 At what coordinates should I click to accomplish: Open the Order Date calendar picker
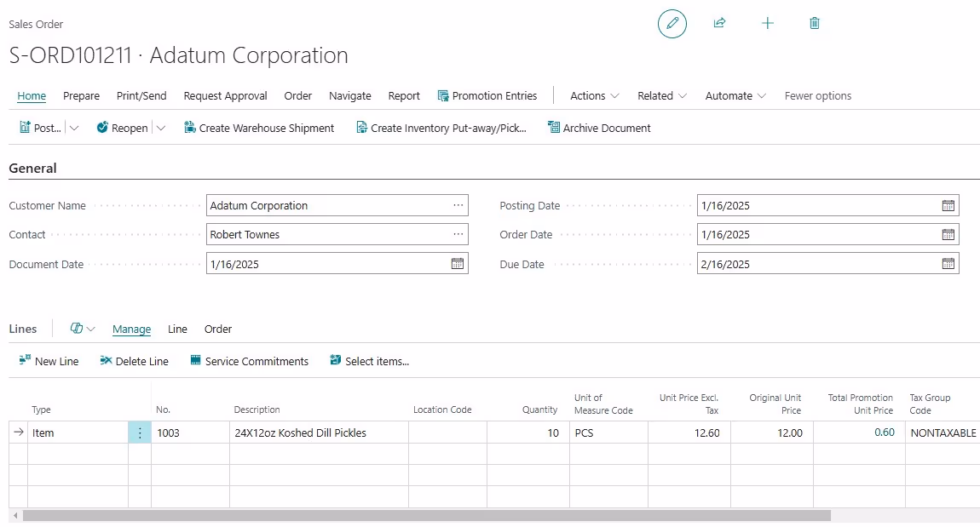point(948,235)
